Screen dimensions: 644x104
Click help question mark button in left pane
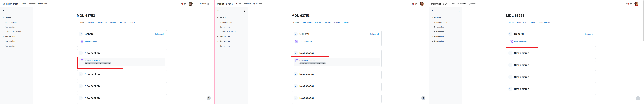(209, 98)
